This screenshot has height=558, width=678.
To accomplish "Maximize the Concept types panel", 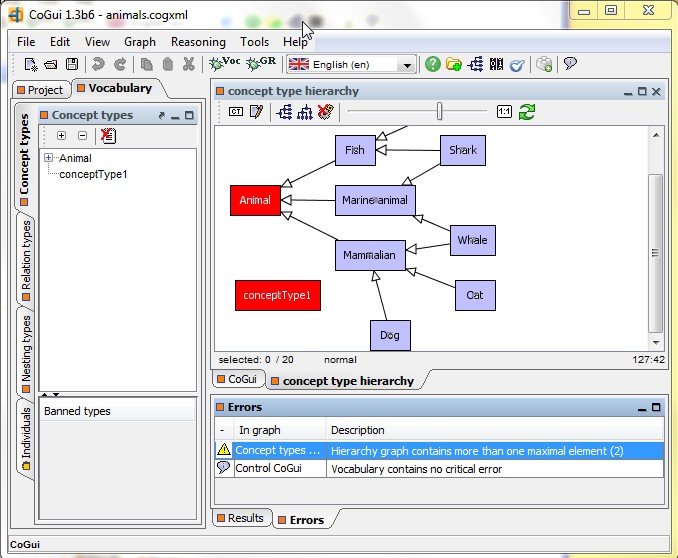I will (189, 115).
